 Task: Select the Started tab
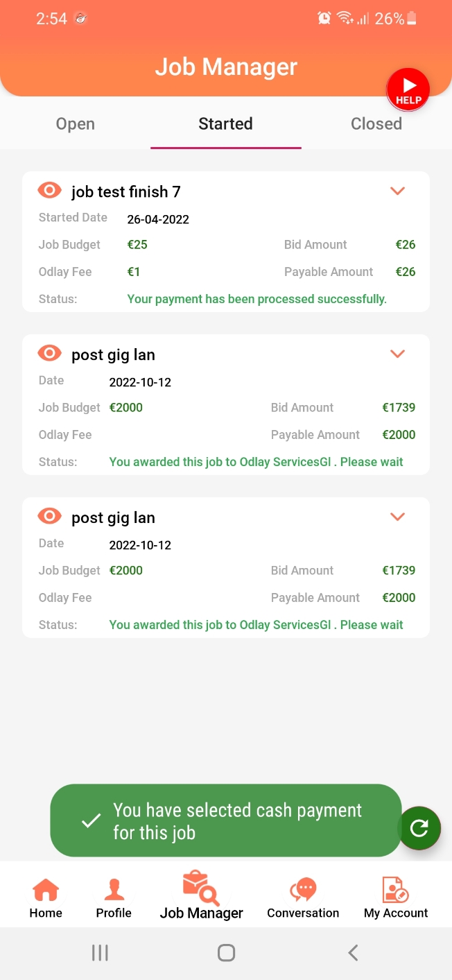(225, 124)
